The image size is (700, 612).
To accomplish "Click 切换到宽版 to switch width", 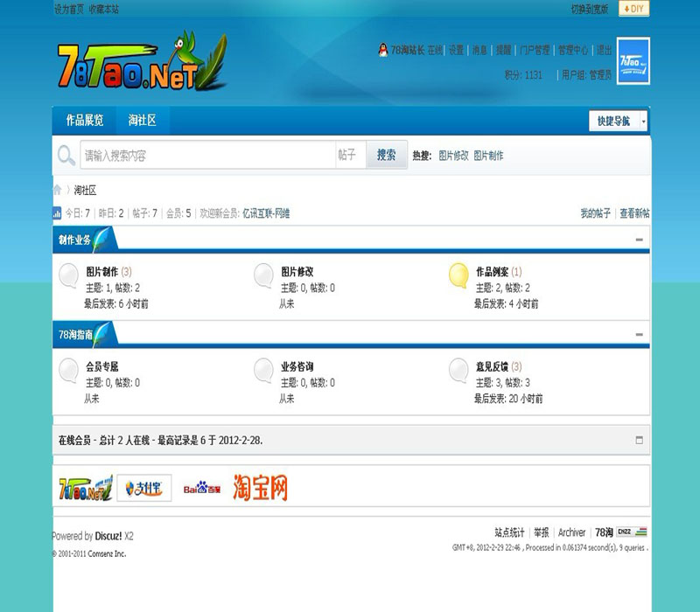I will coord(590,9).
